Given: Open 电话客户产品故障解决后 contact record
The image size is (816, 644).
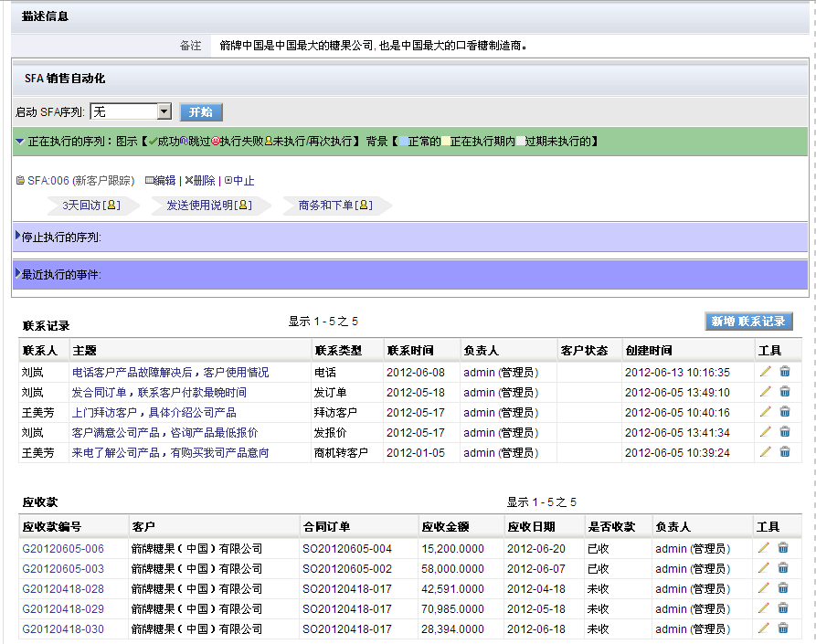Looking at the screenshot, I should coord(170,373).
